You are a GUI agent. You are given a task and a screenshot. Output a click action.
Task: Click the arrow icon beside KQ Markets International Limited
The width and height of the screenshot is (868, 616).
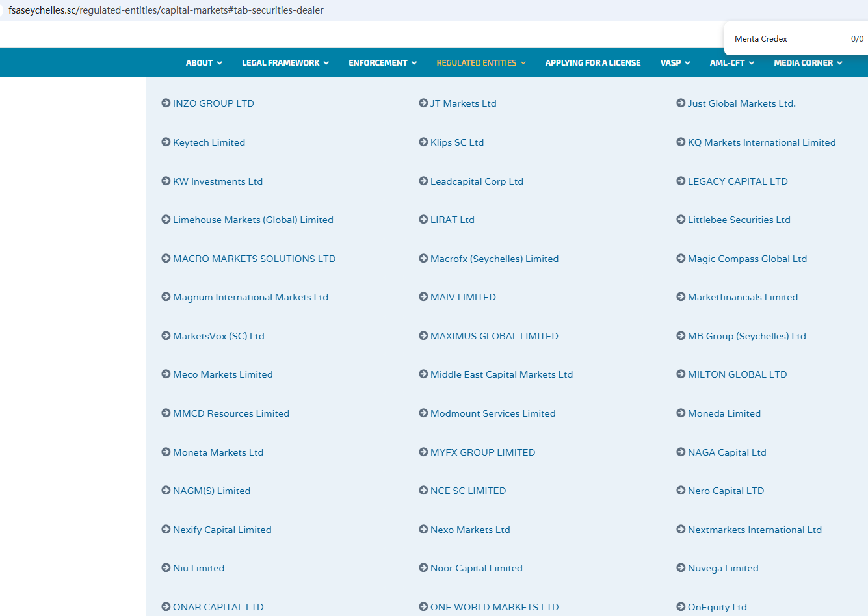(681, 142)
